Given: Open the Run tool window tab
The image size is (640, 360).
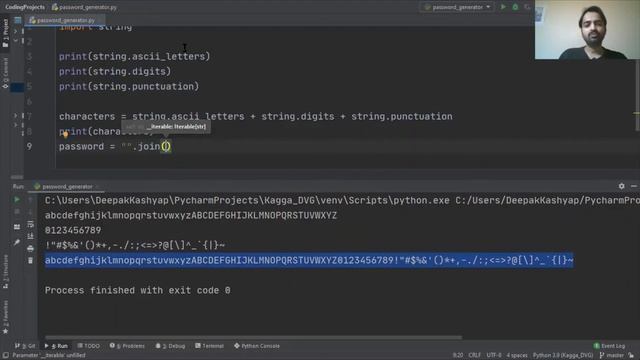Looking at the screenshot, I should (x=56, y=346).
